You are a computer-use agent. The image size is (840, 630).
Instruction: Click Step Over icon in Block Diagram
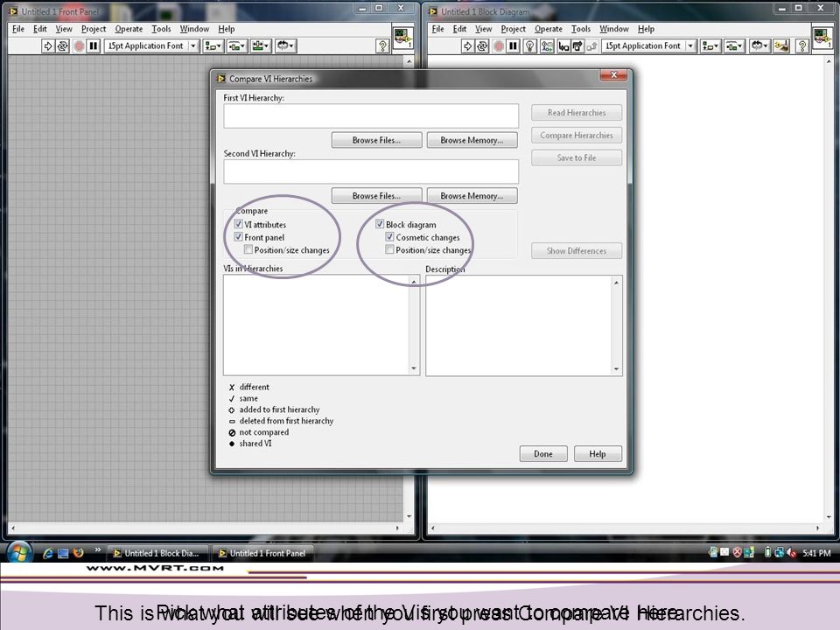point(577,46)
